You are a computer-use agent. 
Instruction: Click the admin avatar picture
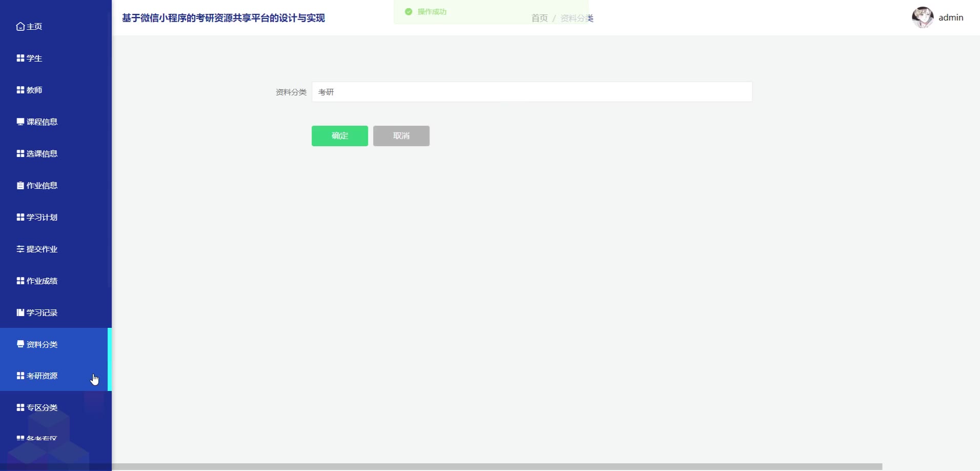click(x=923, y=17)
